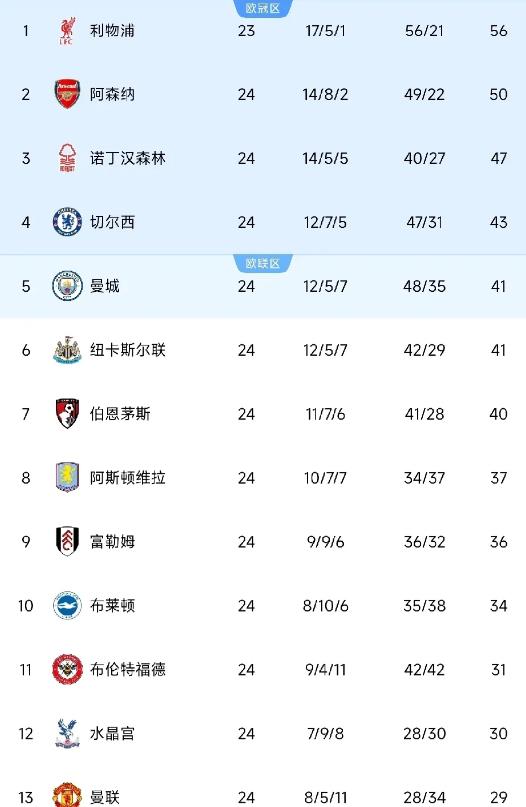Tap the Aston Villa crest

(x=67, y=478)
